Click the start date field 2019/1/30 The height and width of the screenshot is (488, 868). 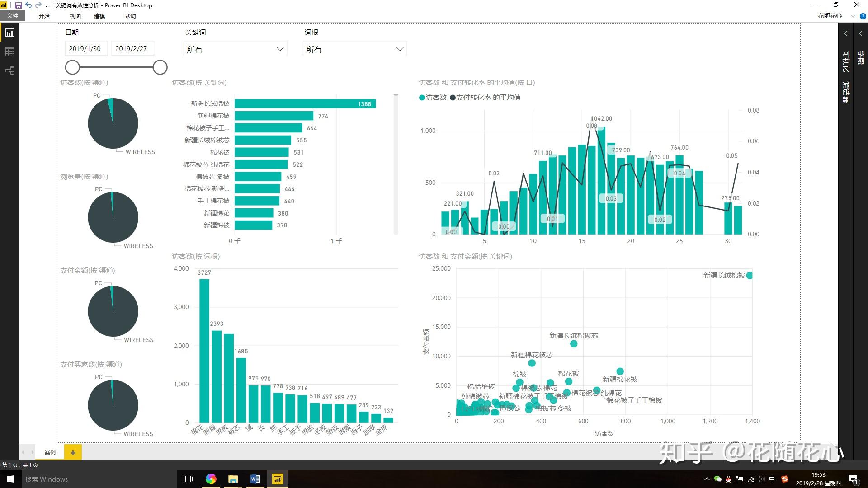pyautogui.click(x=85, y=49)
